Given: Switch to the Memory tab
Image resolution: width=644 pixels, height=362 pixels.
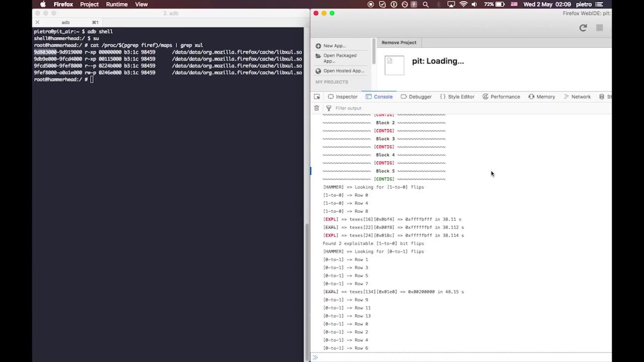Looking at the screenshot, I should tap(542, 97).
